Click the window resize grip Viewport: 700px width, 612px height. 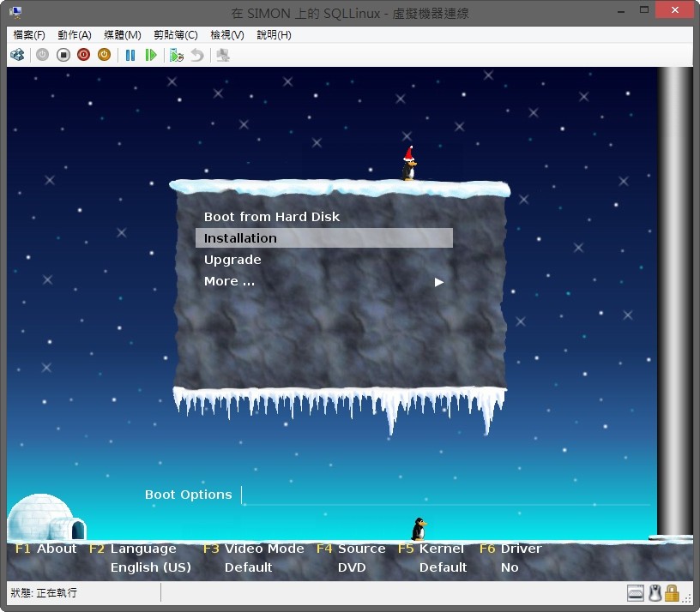[x=687, y=598]
